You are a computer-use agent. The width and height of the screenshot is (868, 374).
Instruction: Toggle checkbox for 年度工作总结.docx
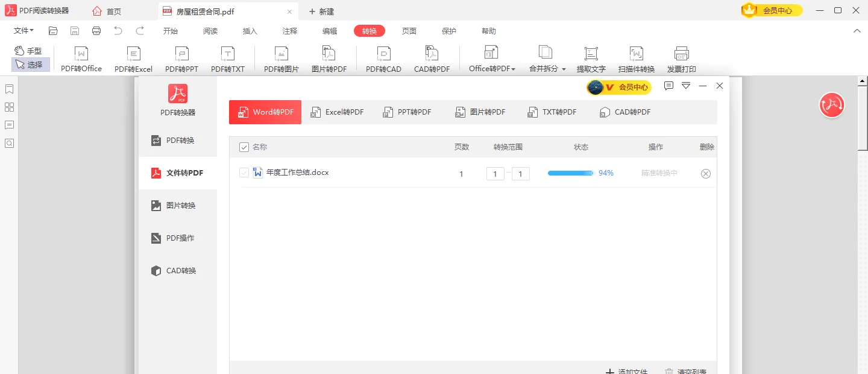pyautogui.click(x=244, y=173)
